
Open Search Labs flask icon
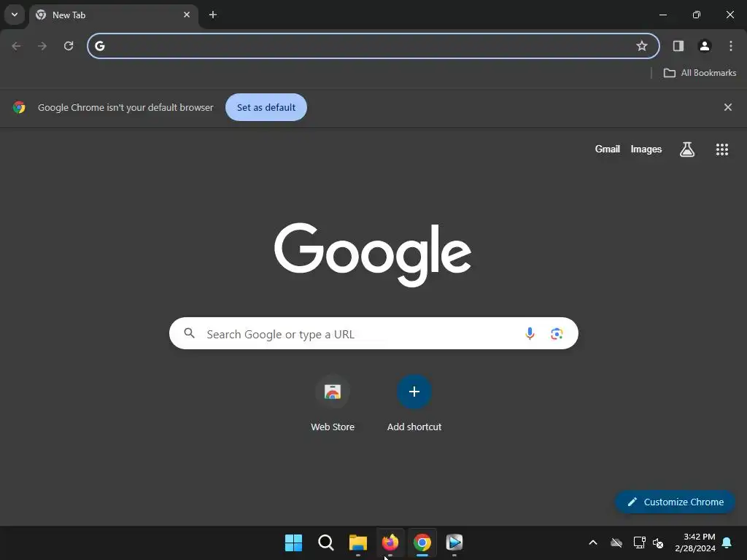(x=687, y=149)
